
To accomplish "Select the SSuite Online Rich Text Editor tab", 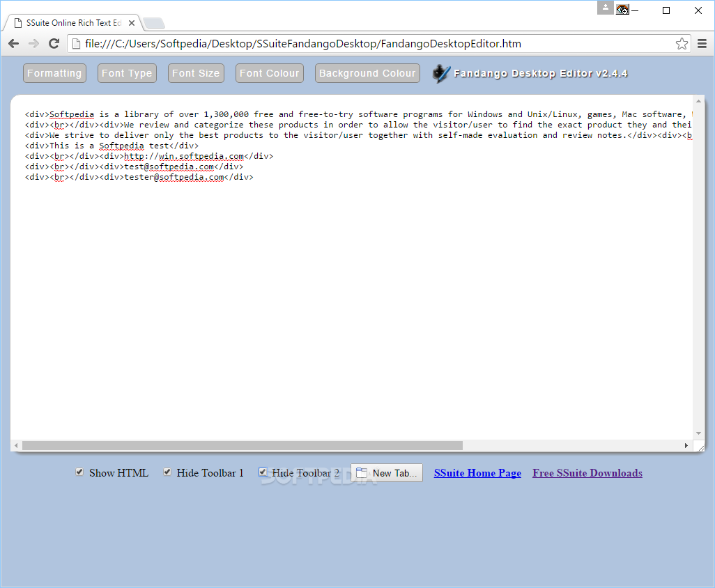I will point(73,23).
